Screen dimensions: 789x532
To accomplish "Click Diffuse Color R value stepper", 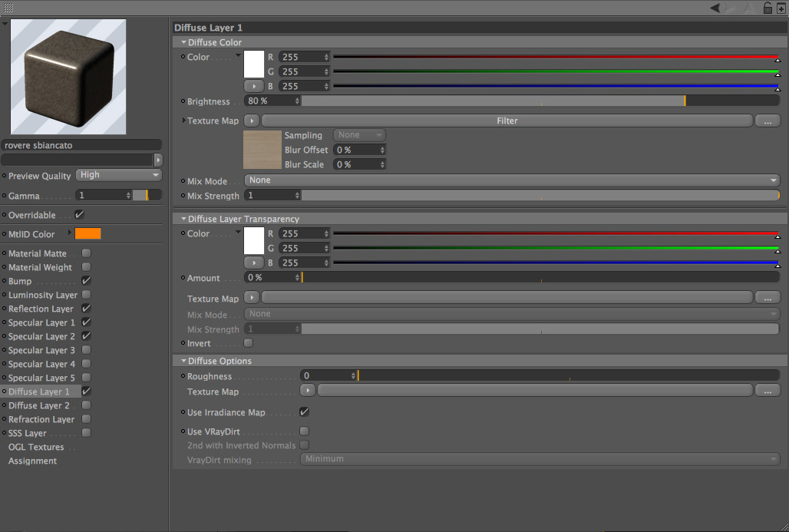I will click(x=326, y=57).
